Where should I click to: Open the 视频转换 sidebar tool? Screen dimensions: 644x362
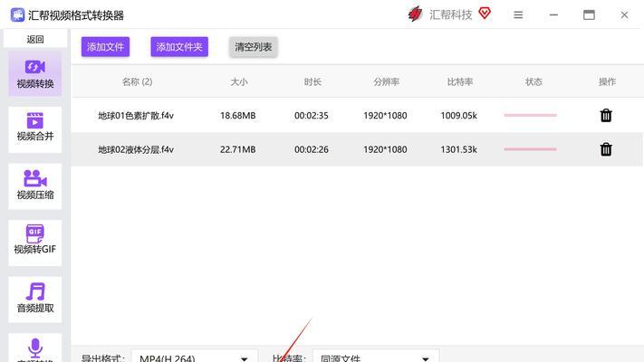pyautogui.click(x=35, y=74)
